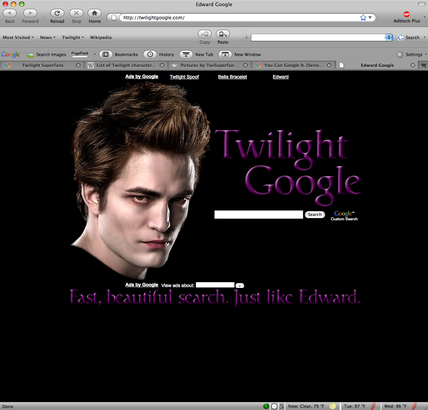The image size is (428, 410).
Task: Select the Edward Google tab
Action: pos(377,65)
